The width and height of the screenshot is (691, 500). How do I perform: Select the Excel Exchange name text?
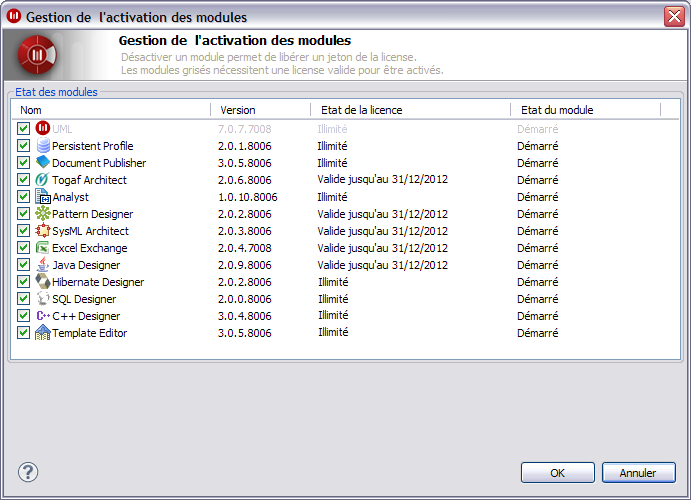tap(89, 248)
